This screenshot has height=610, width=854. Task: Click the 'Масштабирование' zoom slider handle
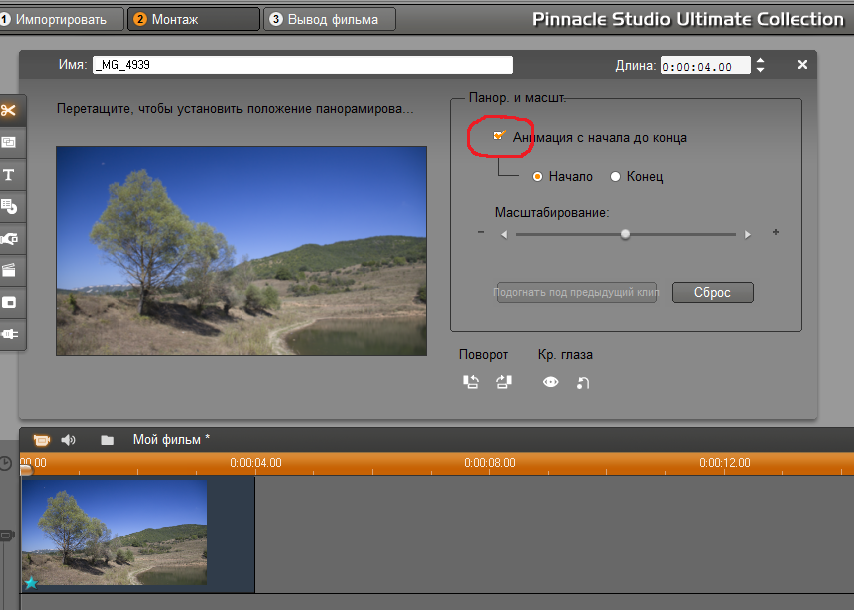point(625,234)
